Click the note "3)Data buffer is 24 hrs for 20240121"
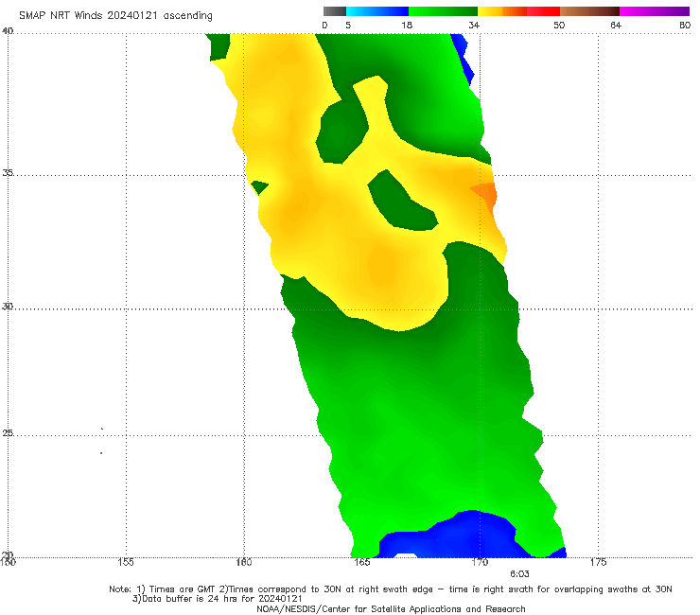Image resolution: width=700 pixels, height=615 pixels. point(218,599)
